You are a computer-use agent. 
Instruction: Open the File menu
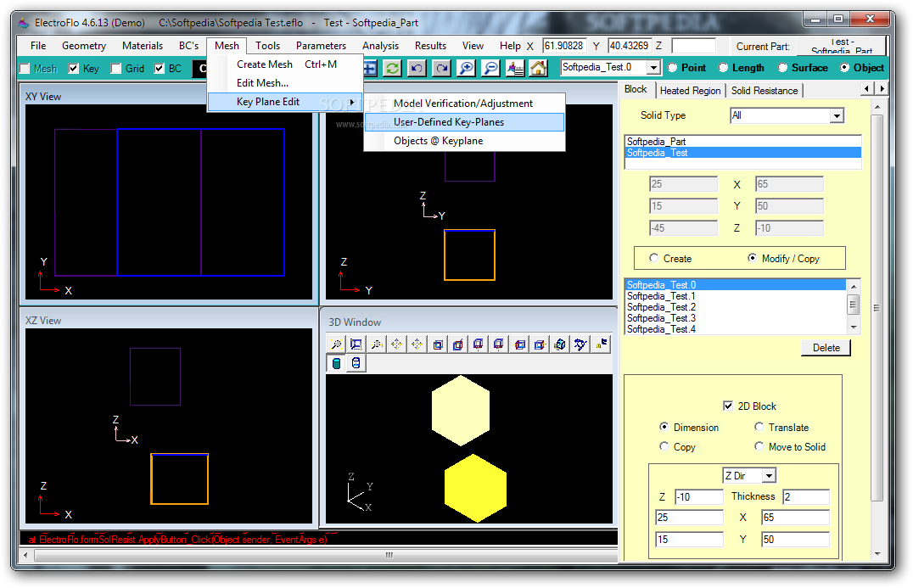[38, 46]
